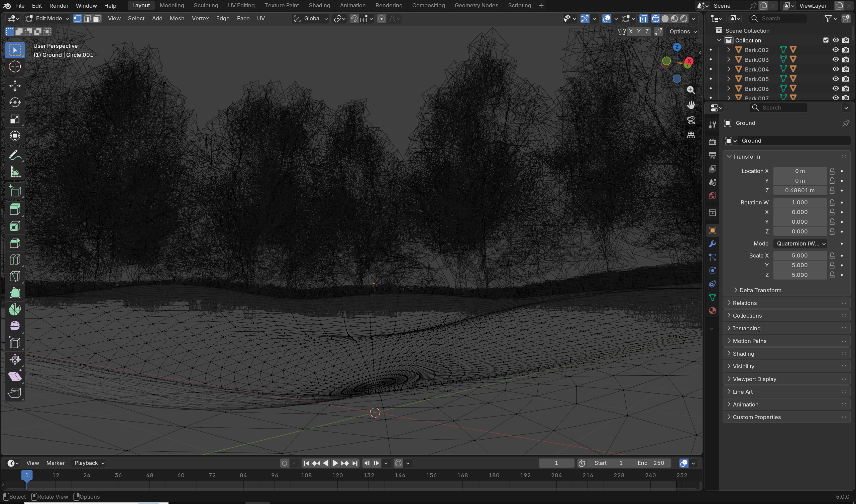The image size is (856, 504).
Task: Switch to the Shading workspace tab
Action: [319, 5]
